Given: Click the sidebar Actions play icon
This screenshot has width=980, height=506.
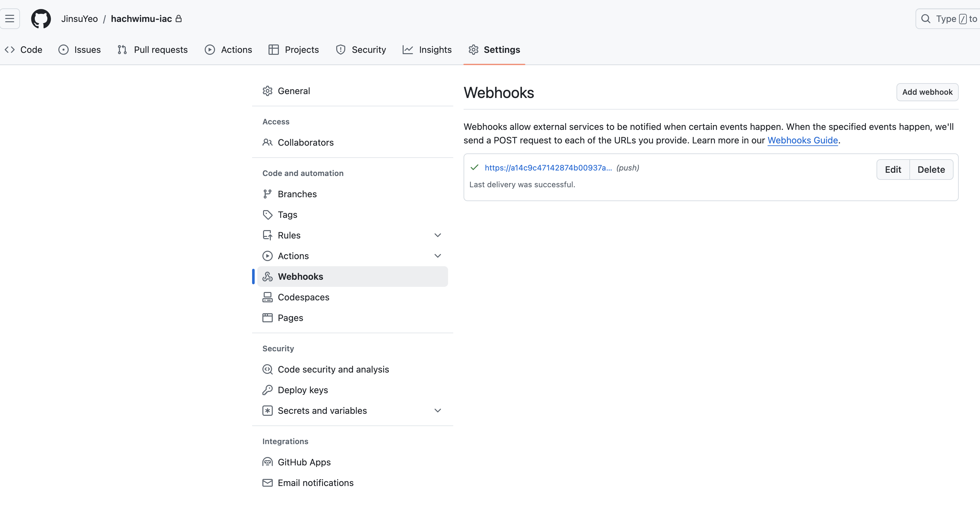Looking at the screenshot, I should pos(268,256).
